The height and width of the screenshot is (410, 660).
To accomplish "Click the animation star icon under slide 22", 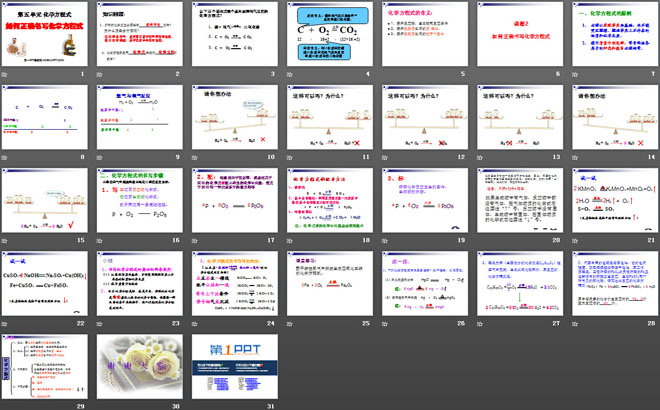I will [5, 324].
